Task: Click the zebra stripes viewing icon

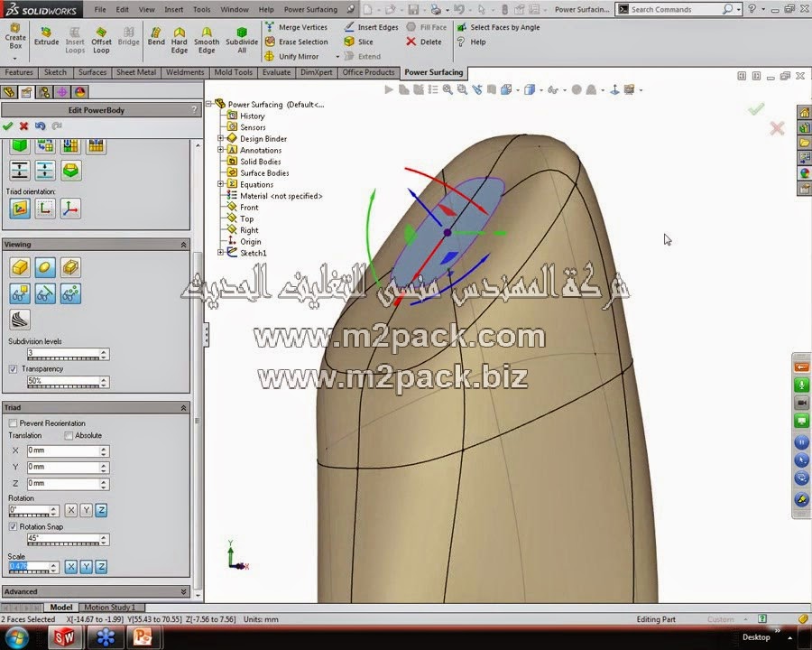Action: [x=20, y=320]
